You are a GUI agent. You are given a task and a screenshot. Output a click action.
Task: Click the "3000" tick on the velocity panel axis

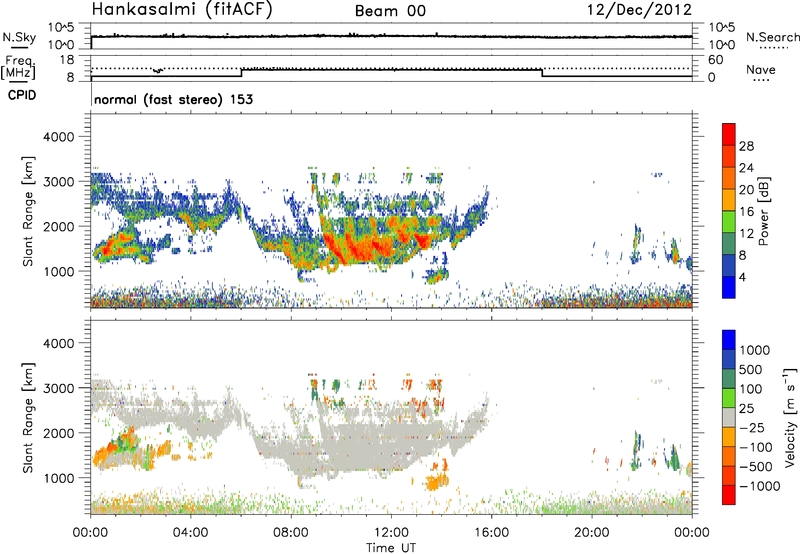(58, 388)
